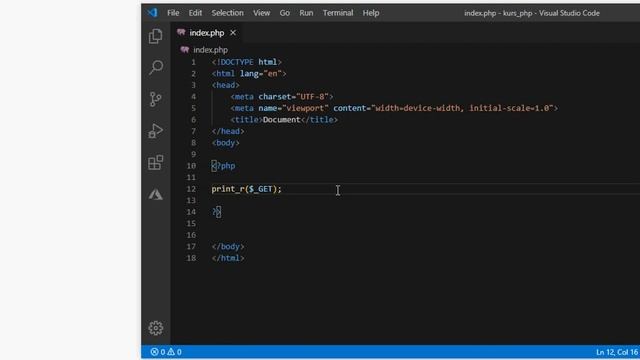Viewport: 640px width, 360px height.
Task: Close the index.php tab
Action: pyautogui.click(x=233, y=33)
